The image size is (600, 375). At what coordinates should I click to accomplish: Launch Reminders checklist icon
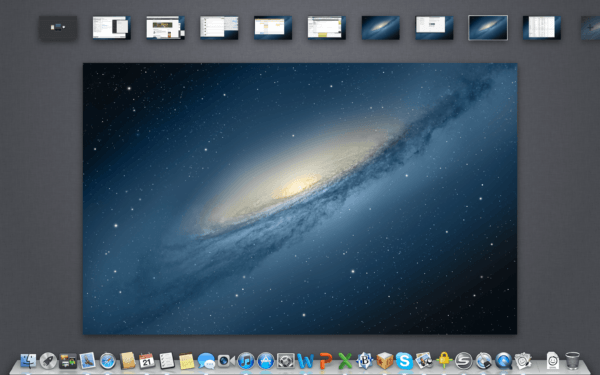167,361
